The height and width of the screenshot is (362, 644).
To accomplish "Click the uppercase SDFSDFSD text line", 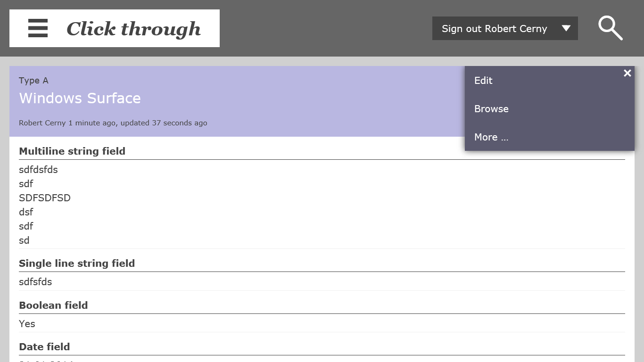I will tap(45, 198).
